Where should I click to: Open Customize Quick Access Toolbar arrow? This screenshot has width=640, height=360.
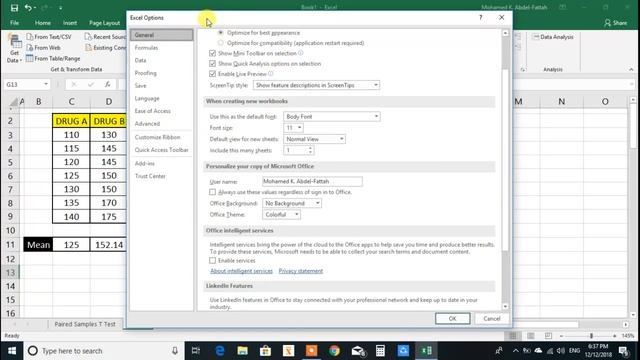[60, 8]
